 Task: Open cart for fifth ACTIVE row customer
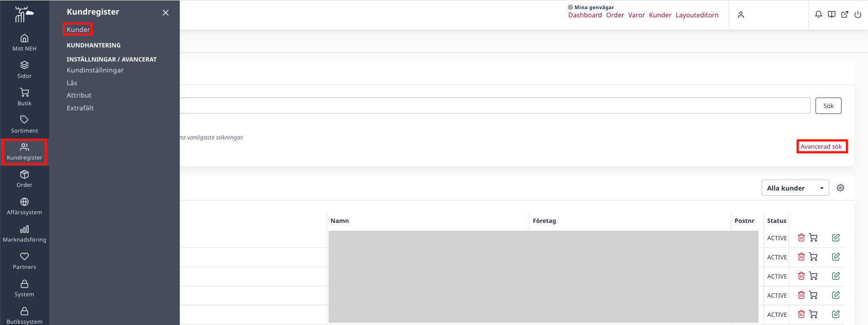click(813, 314)
